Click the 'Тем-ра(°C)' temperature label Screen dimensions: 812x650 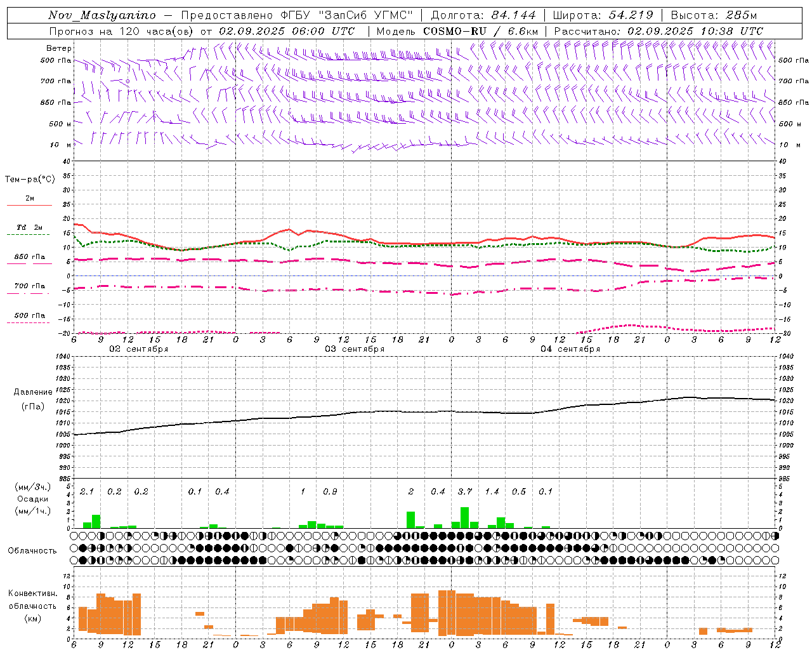30,180
